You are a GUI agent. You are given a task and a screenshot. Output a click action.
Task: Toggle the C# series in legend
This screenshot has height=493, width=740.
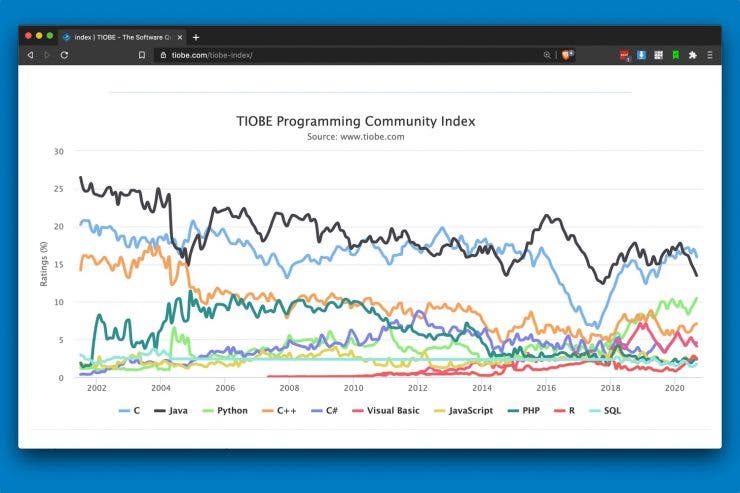tap(324, 411)
